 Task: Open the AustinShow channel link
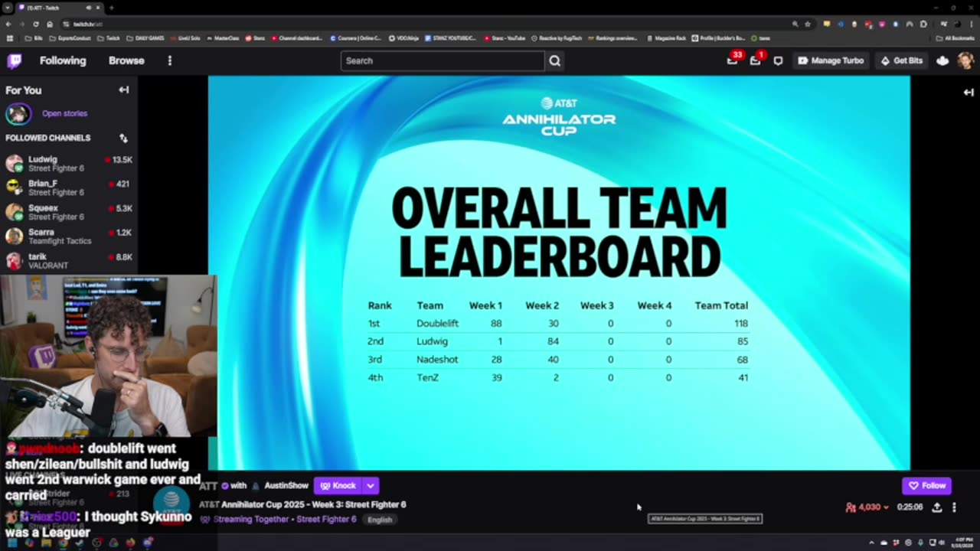[x=286, y=486]
